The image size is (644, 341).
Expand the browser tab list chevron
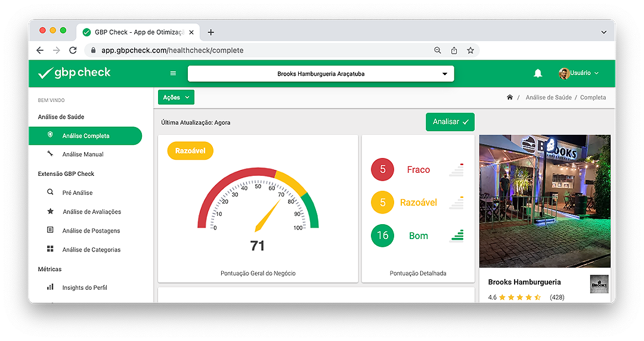click(x=603, y=32)
